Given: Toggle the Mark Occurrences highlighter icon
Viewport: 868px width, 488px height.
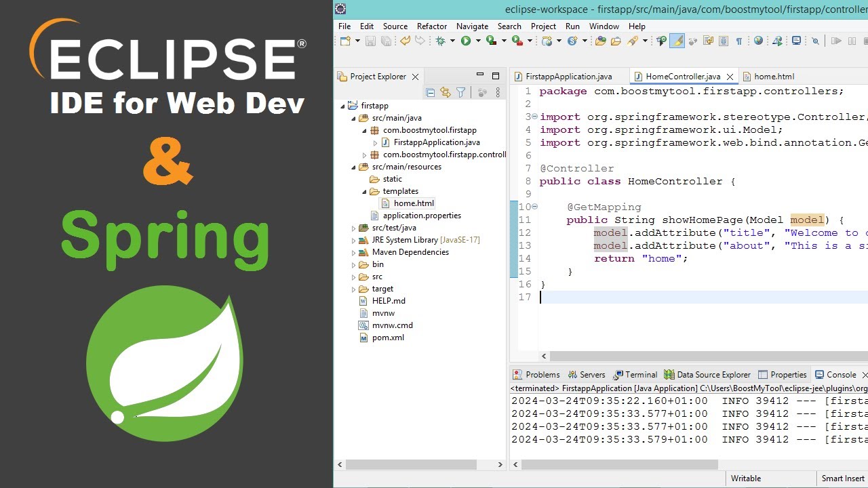Looking at the screenshot, I should tap(677, 41).
